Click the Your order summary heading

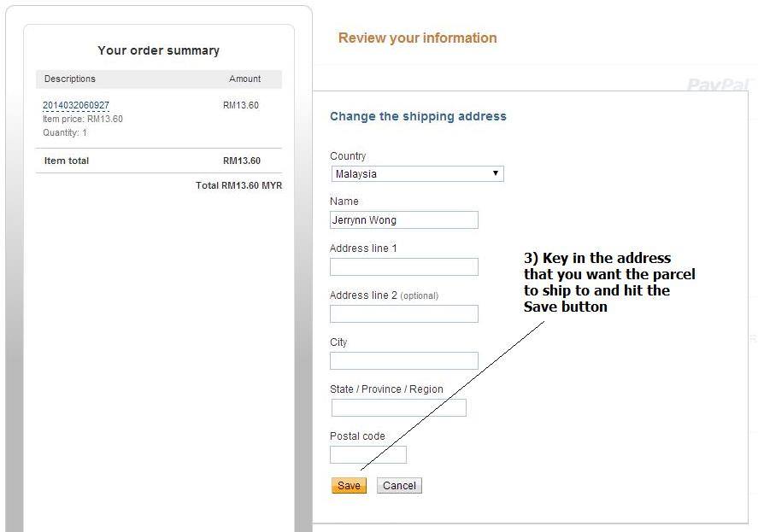(x=159, y=50)
